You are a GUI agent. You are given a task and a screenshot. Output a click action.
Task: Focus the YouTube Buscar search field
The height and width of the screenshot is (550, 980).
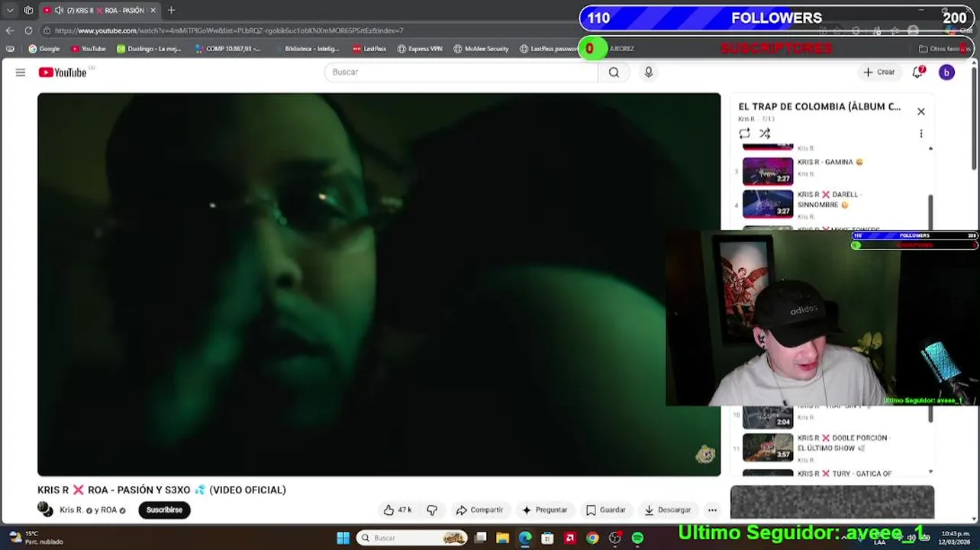click(x=461, y=72)
